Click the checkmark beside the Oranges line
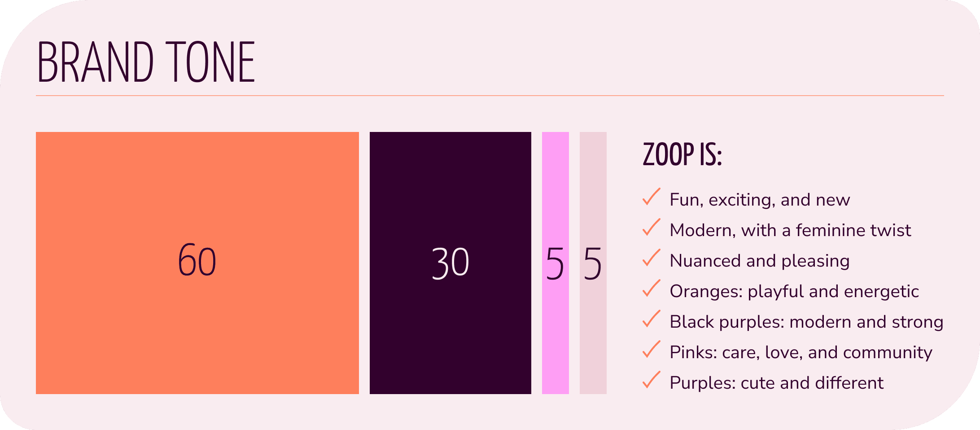The height and width of the screenshot is (430, 980). [x=651, y=289]
